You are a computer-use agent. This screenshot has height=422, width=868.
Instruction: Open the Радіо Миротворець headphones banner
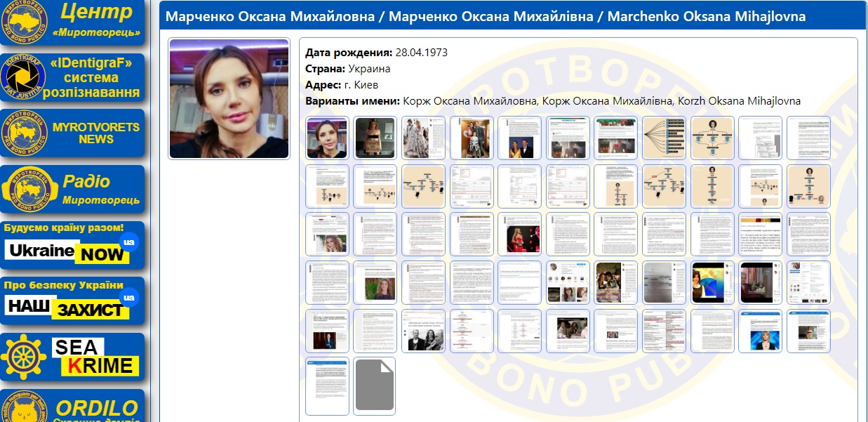click(x=72, y=189)
